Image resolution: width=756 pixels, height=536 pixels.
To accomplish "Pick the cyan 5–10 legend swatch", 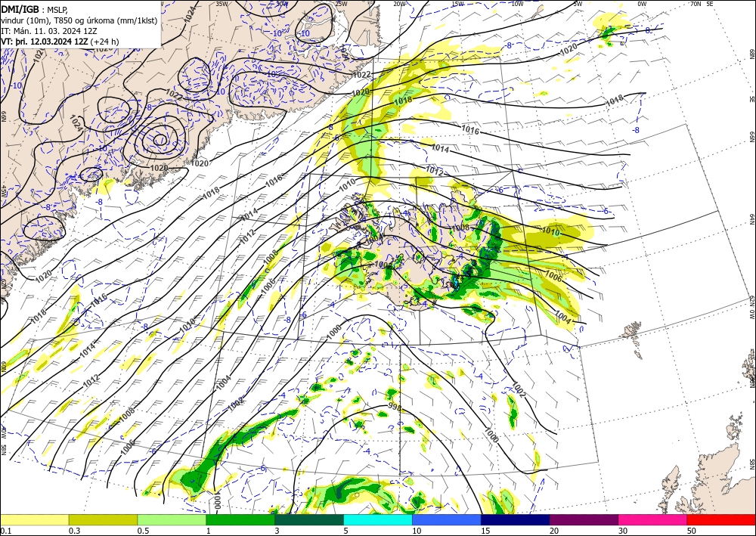I will (x=378, y=519).
